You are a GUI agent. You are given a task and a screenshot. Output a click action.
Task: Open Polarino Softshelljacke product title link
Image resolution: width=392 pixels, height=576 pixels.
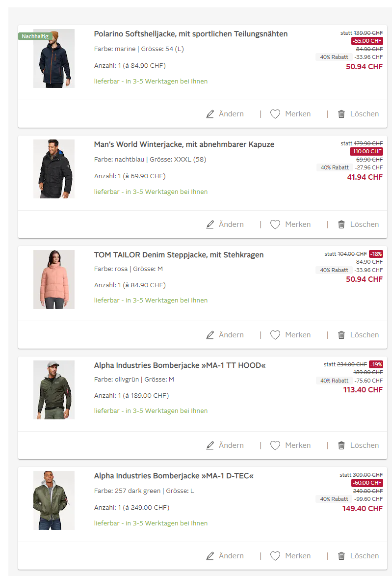[x=191, y=34]
